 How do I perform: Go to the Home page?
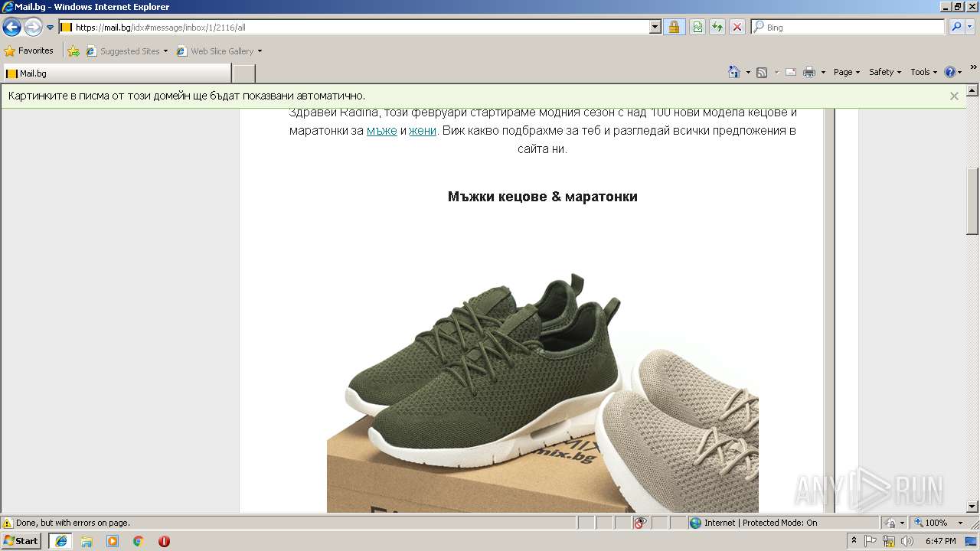[734, 72]
